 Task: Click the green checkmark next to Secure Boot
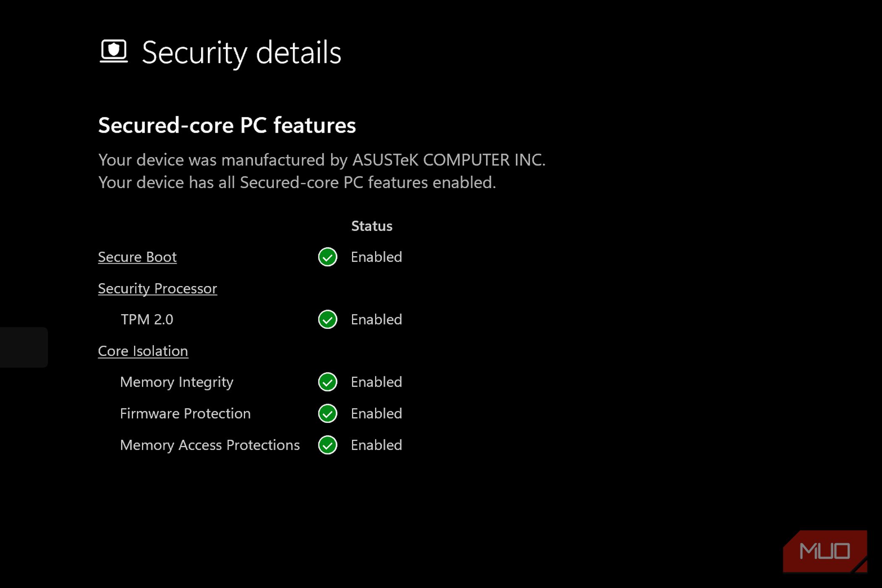[327, 257]
